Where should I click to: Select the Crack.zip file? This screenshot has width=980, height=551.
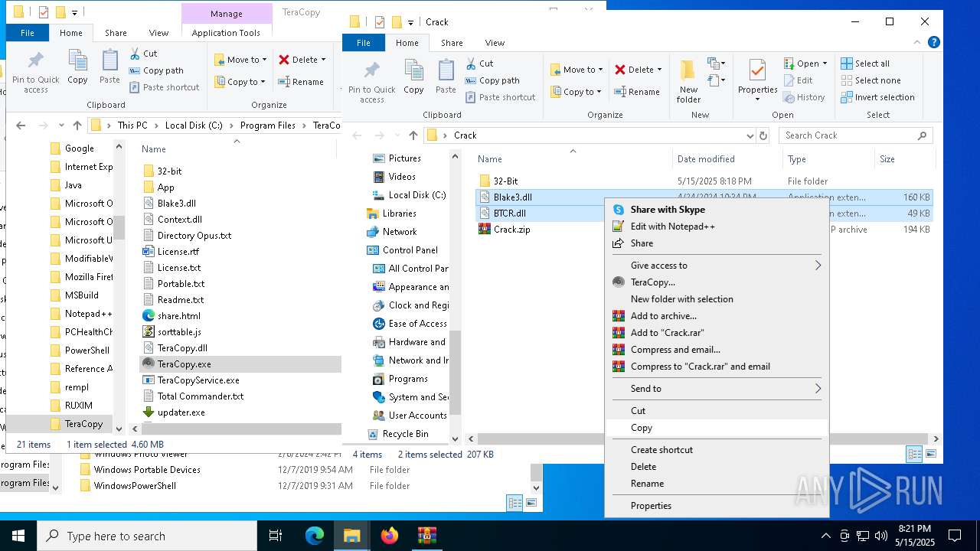511,230
